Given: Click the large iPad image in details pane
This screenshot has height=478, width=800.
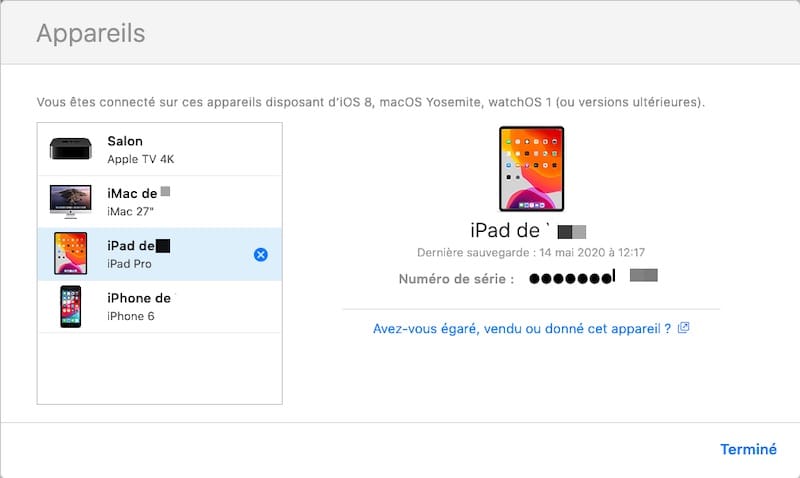Looking at the screenshot, I should click(x=531, y=168).
